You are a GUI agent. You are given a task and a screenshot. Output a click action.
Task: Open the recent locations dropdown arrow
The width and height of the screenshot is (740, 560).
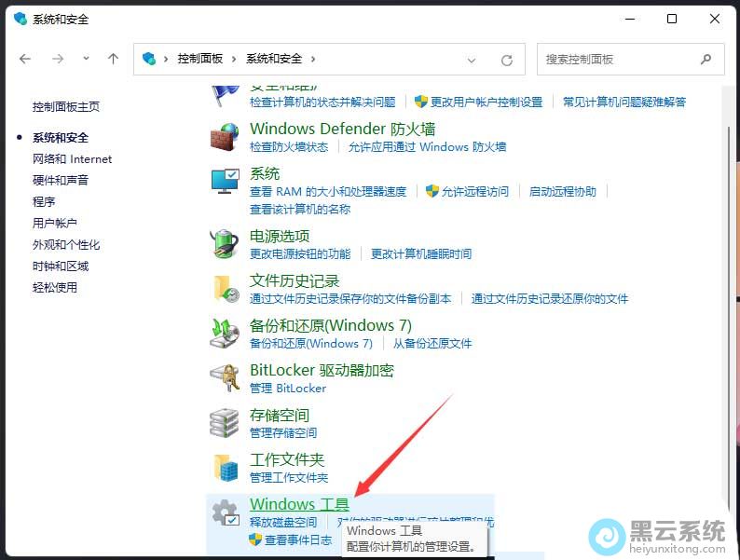click(86, 58)
